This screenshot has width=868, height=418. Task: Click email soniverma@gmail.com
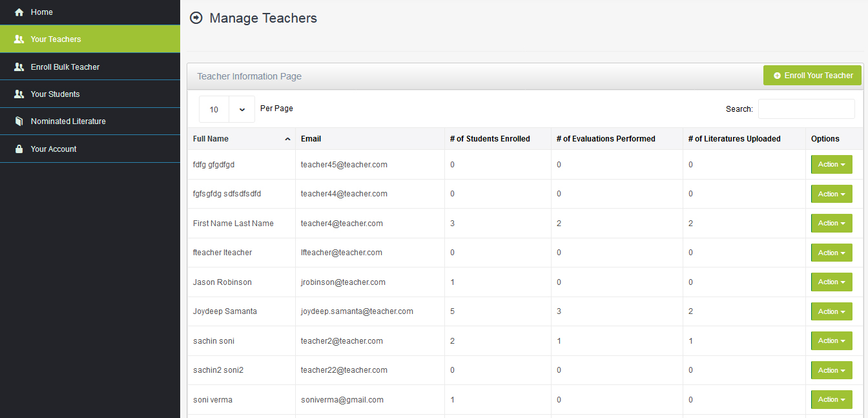point(342,400)
